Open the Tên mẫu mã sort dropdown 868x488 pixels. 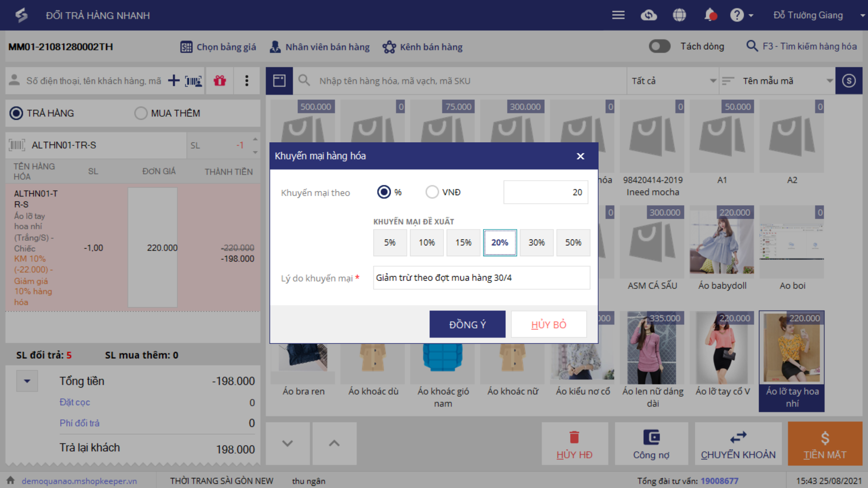pyautogui.click(x=777, y=81)
